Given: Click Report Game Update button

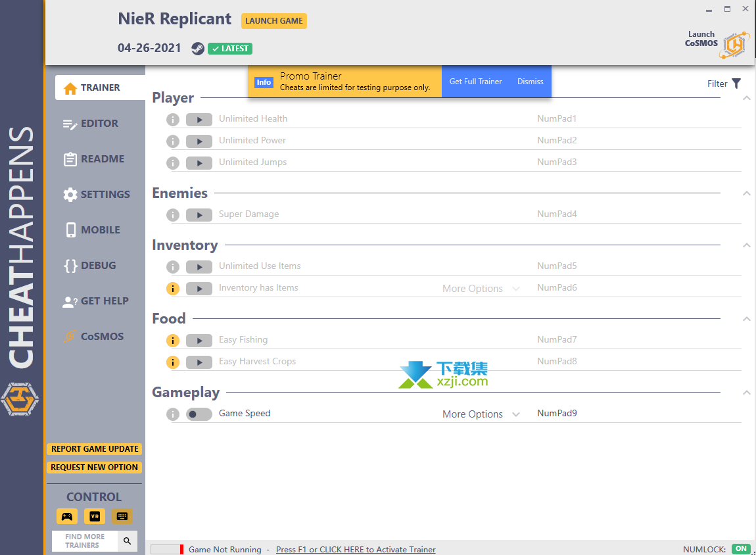Looking at the screenshot, I should pyautogui.click(x=95, y=449).
